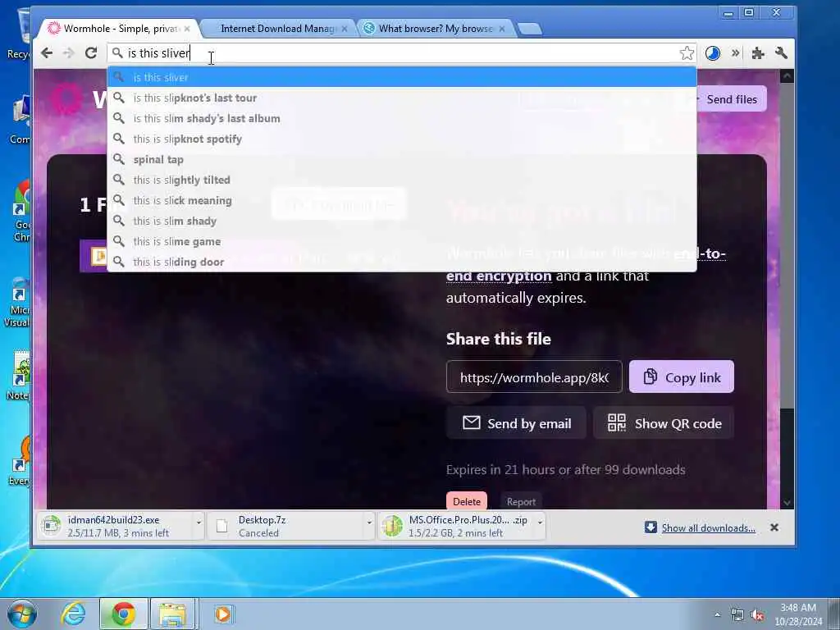
Task: Maximize the Chrome window
Action: [x=749, y=13]
